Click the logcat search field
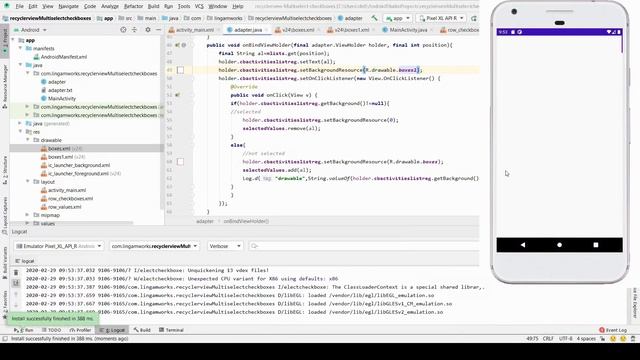This screenshot has height=360, width=640. click(363, 246)
